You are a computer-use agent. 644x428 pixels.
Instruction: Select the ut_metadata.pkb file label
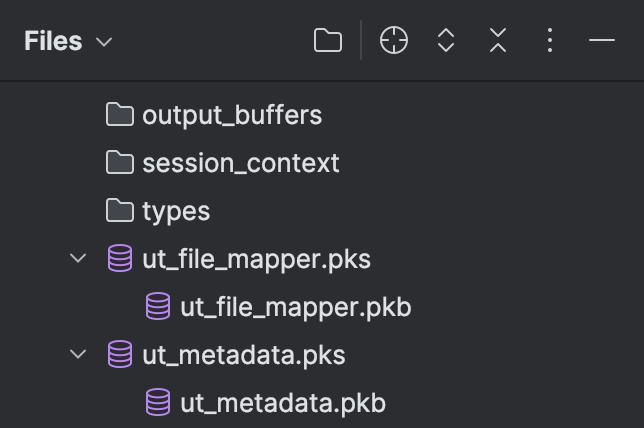tap(283, 403)
